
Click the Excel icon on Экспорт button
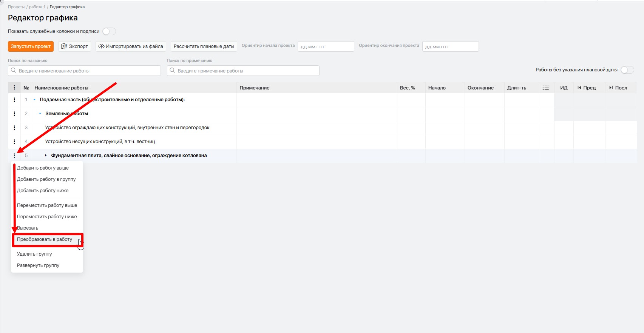pos(64,46)
